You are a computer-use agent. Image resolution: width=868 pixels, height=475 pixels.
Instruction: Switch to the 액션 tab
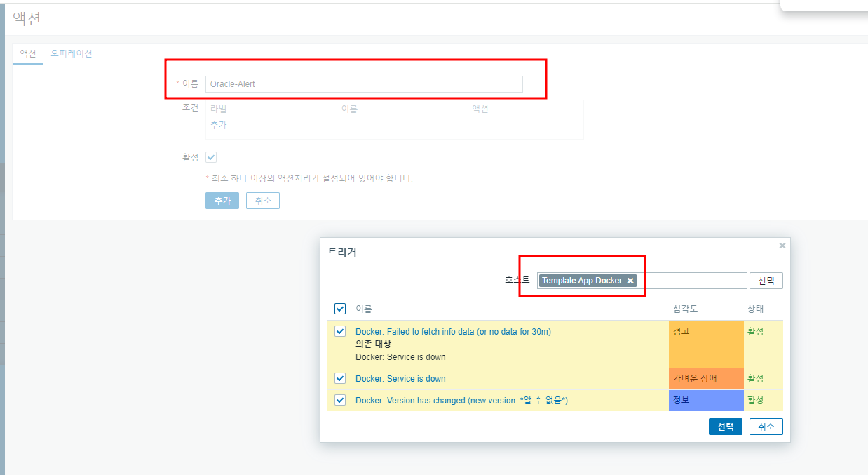tap(28, 53)
